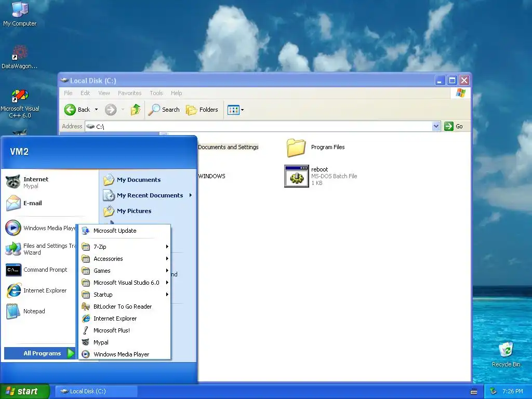Expand the Games submenu
The width and height of the screenshot is (532, 399).
pos(124,271)
